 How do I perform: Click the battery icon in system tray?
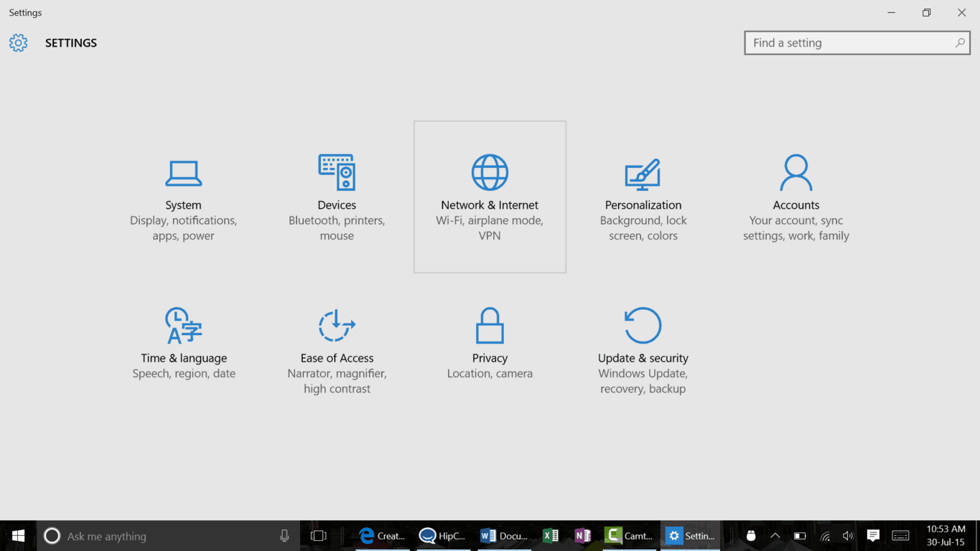click(800, 536)
